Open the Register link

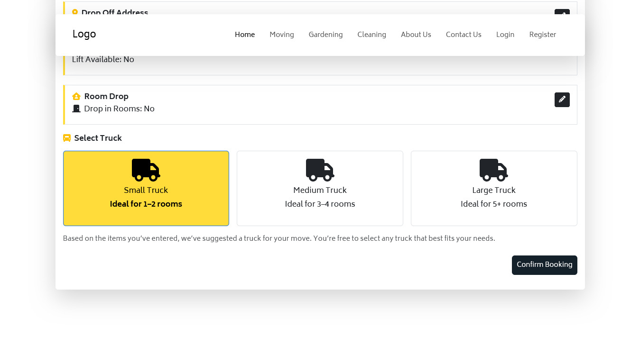tap(542, 35)
